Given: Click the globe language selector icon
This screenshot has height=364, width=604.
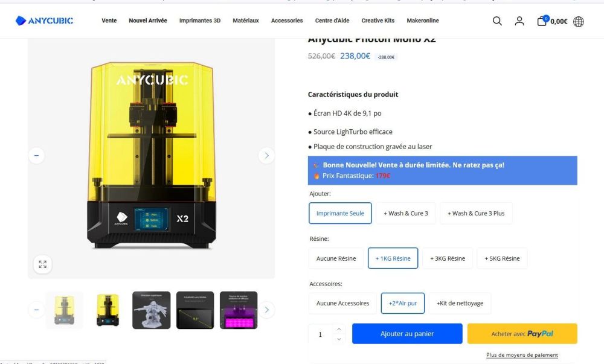Looking at the screenshot, I should click(578, 22).
